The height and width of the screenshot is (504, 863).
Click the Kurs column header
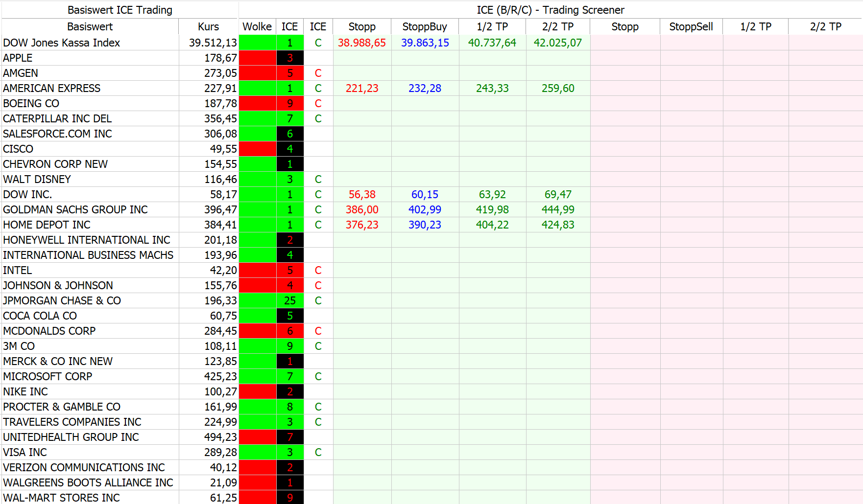coord(209,26)
